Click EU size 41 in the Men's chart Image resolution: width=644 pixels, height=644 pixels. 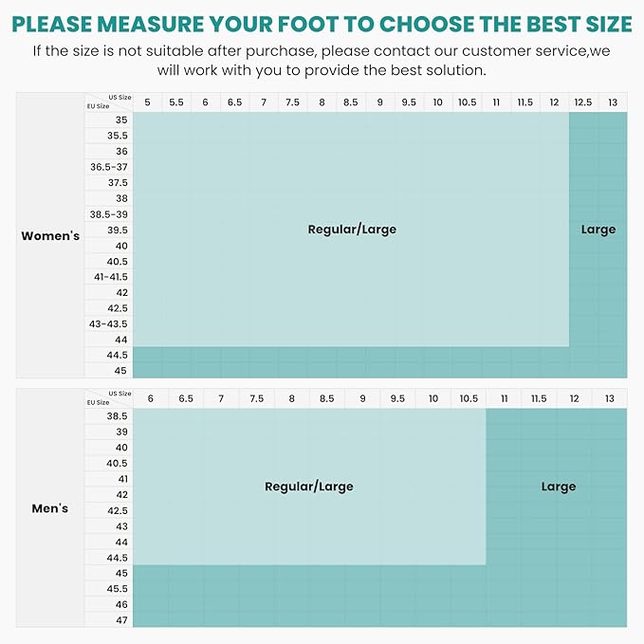tap(121, 479)
